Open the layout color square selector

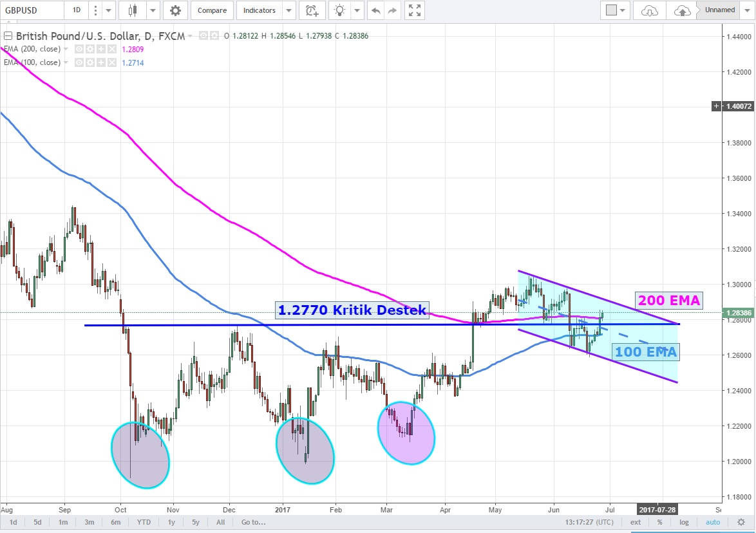tap(612, 10)
